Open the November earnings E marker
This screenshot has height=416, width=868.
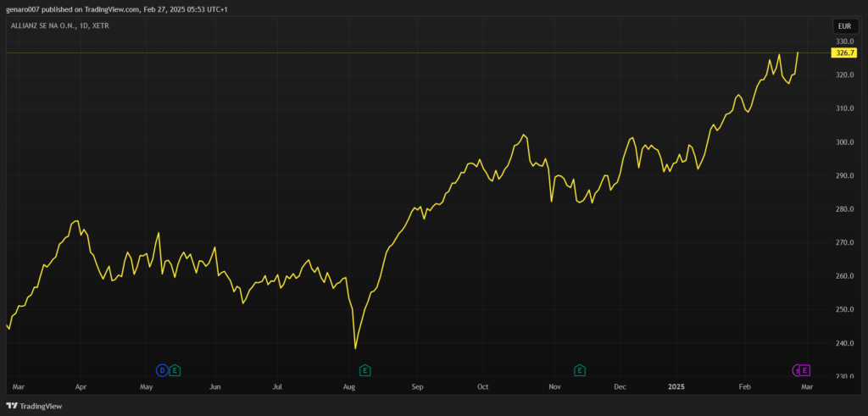click(580, 370)
